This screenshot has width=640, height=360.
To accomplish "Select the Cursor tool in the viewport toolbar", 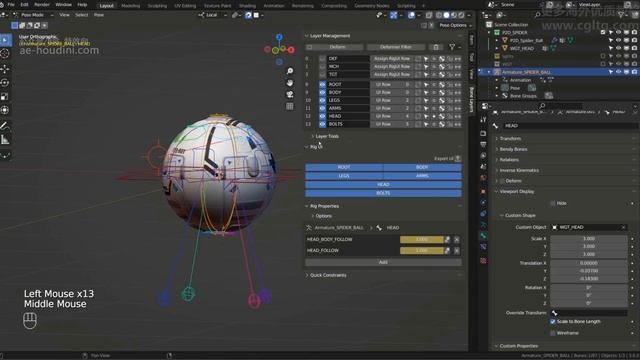I will click(5, 53).
